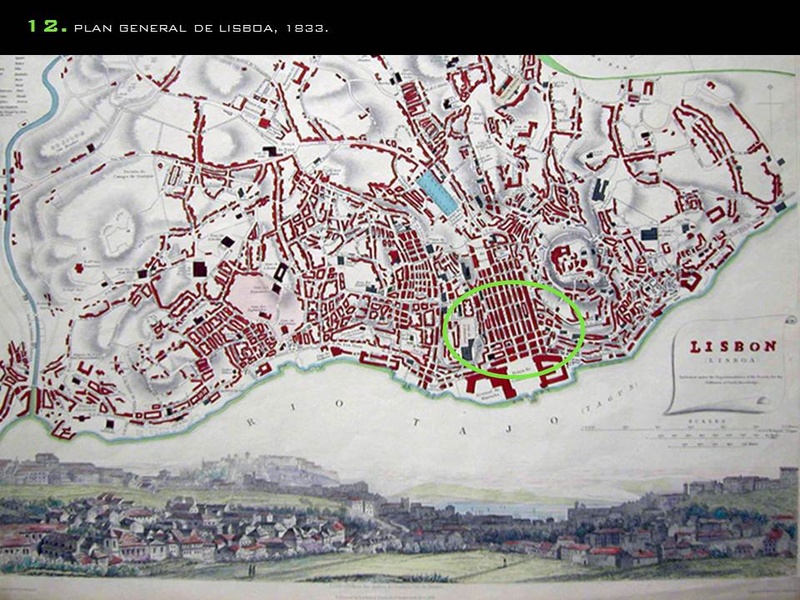Click the green slide number '12.'
This screenshot has width=800, height=600.
47,27
